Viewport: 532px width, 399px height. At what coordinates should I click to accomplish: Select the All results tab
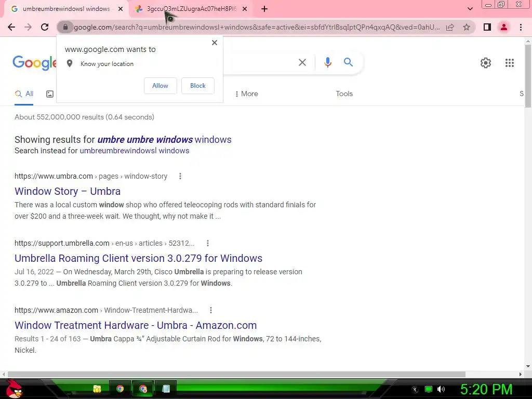24,94
